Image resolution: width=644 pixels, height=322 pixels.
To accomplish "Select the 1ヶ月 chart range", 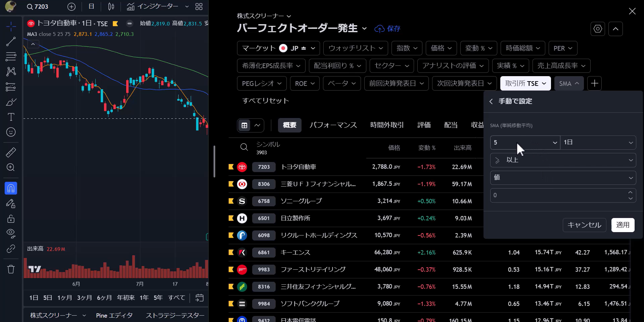I will coord(64,298).
